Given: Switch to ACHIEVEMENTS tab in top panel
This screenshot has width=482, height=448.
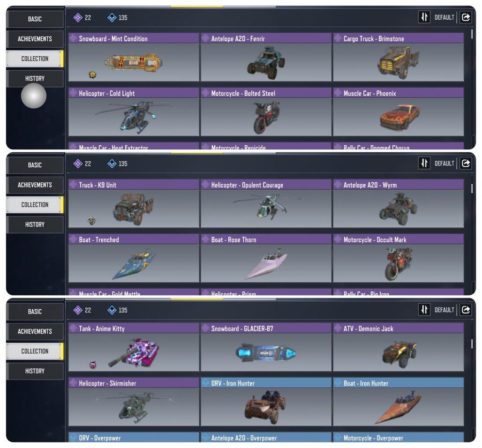Looking at the screenshot, I should coord(35,39).
